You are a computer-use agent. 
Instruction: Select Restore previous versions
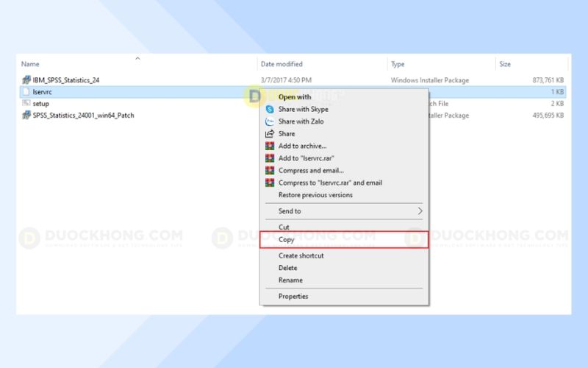[315, 195]
